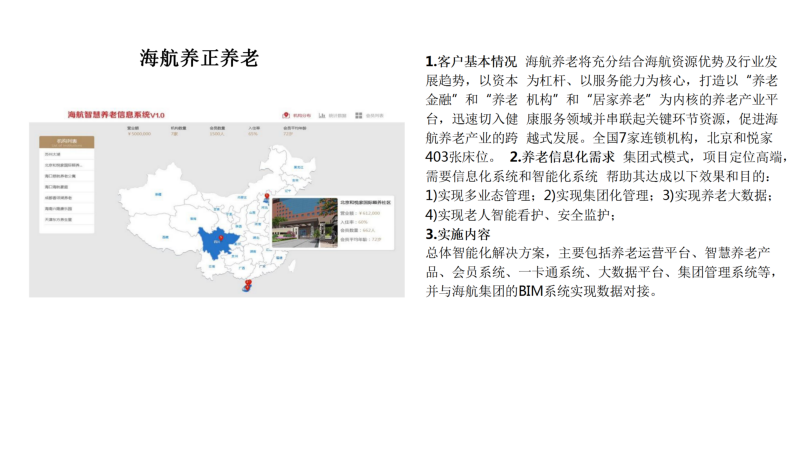This screenshot has width=800, height=450.
Task: Click the item 4)实现老人智能看护、安全监护
Action: [x=517, y=215]
